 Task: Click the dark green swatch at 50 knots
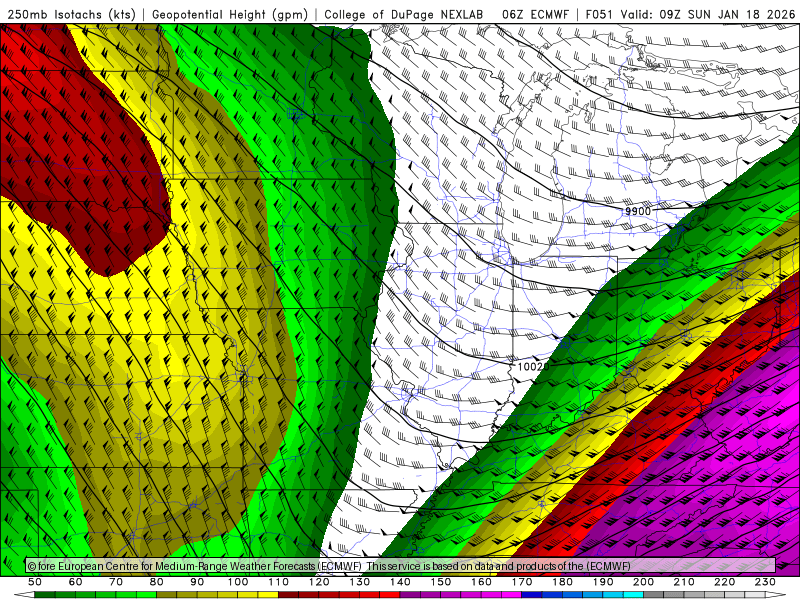tap(45, 595)
